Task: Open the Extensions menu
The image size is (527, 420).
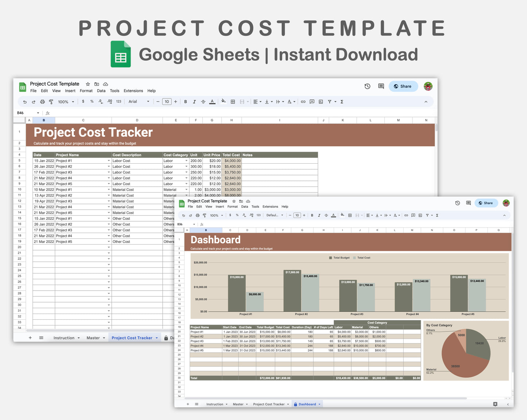Action: coord(133,91)
